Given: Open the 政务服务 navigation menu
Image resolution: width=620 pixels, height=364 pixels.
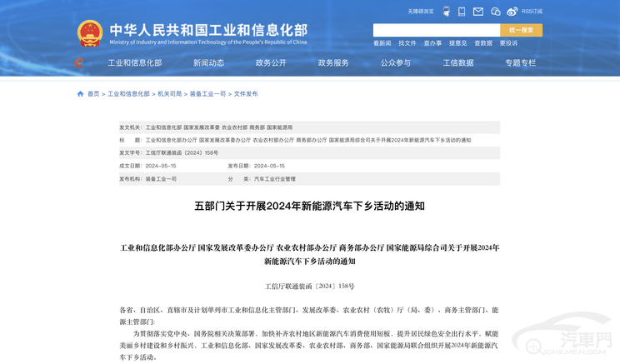Looking at the screenshot, I should (x=333, y=62).
